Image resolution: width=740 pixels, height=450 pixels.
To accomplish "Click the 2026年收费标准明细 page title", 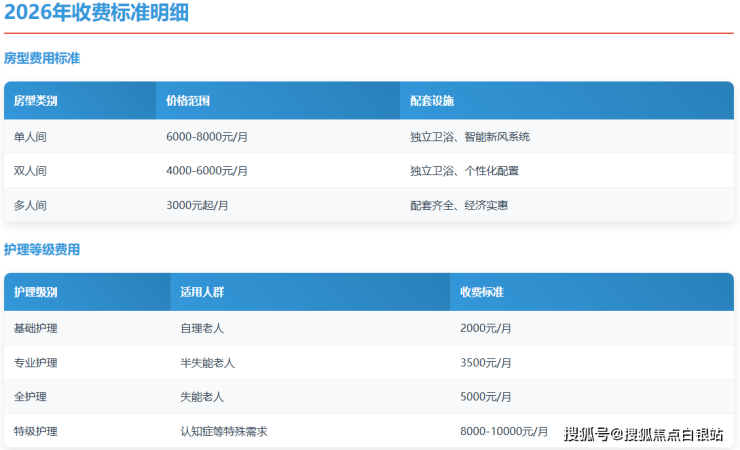I will click(x=95, y=13).
